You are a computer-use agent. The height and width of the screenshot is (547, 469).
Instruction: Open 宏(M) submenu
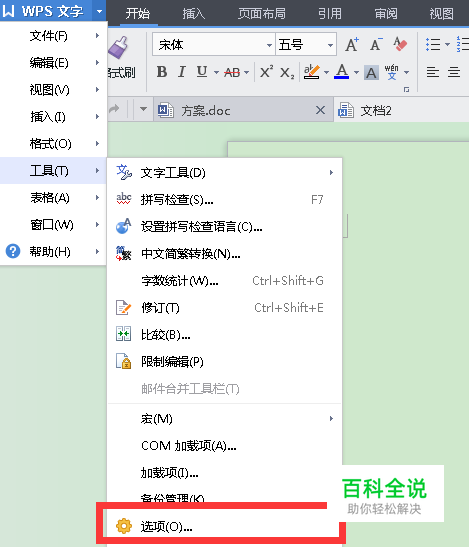click(225, 418)
